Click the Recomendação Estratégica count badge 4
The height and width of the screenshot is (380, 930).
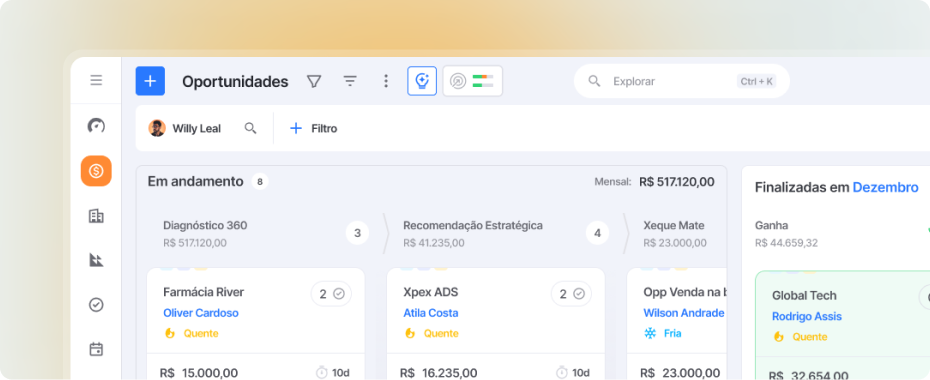point(597,234)
